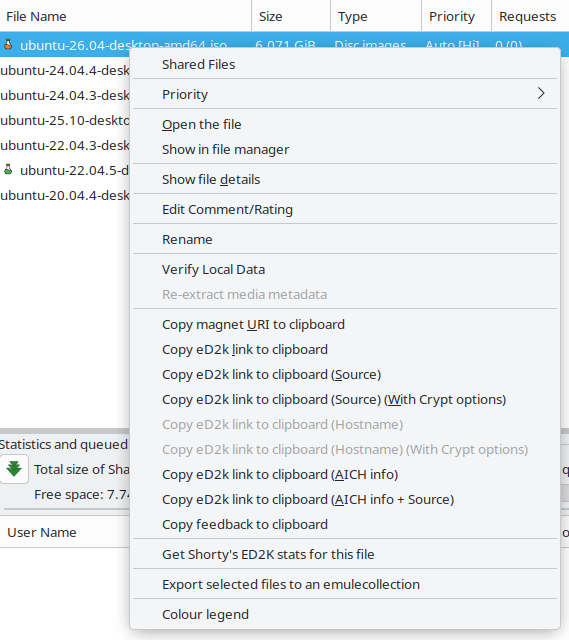Sort by the Size column header

click(x=291, y=16)
